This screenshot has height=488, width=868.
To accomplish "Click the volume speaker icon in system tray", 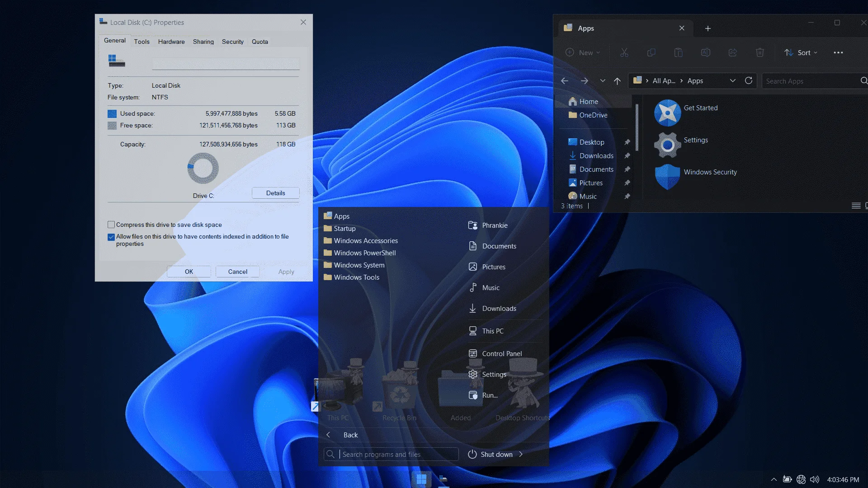I will point(815,479).
